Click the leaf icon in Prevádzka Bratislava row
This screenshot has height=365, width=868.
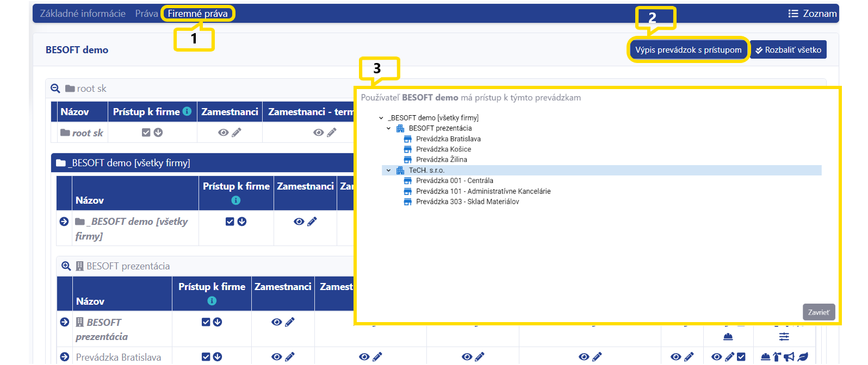[803, 356]
